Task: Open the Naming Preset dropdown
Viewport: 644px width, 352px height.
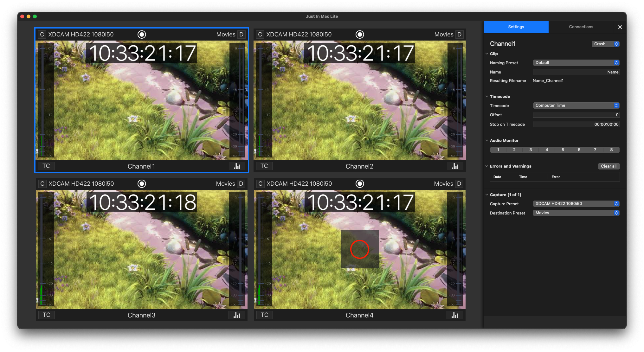Action: pos(576,63)
